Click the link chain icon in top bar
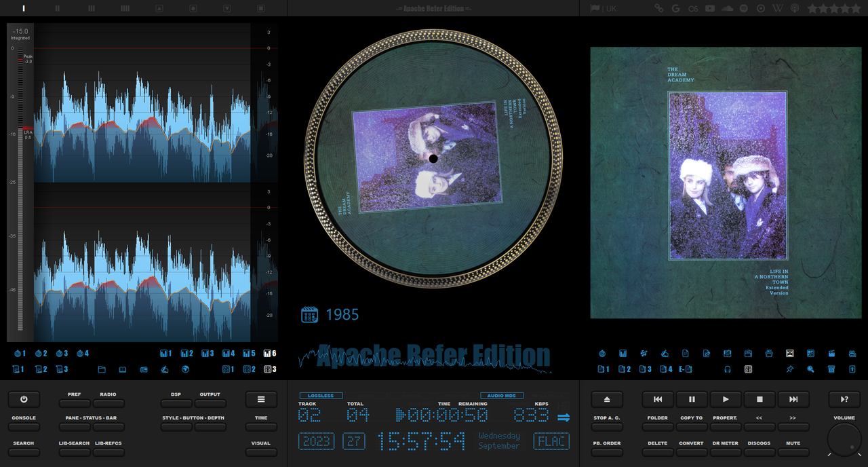 coord(658,8)
